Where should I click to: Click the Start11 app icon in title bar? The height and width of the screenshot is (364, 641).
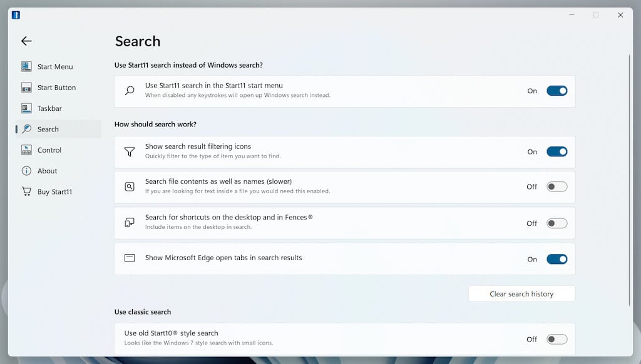tap(16, 15)
